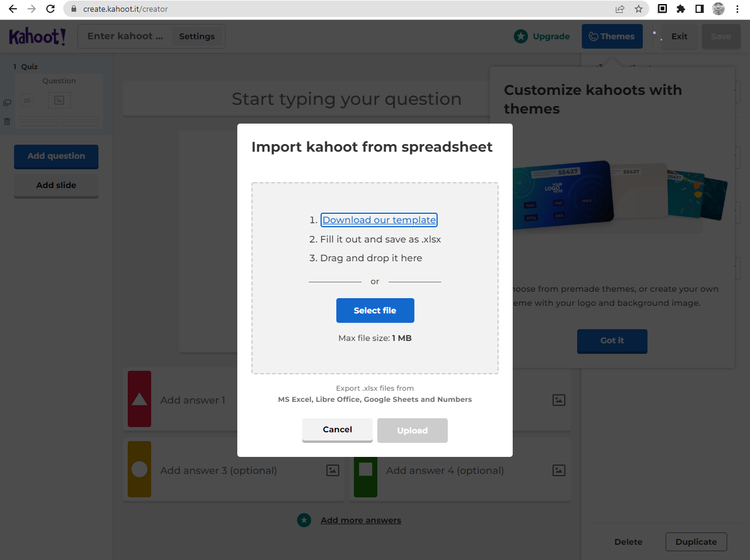Click the share page icon in address bar
This screenshot has width=750, height=560.
pos(620,9)
